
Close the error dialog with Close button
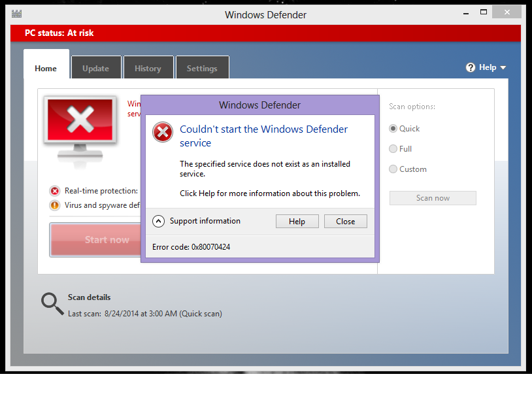point(345,221)
